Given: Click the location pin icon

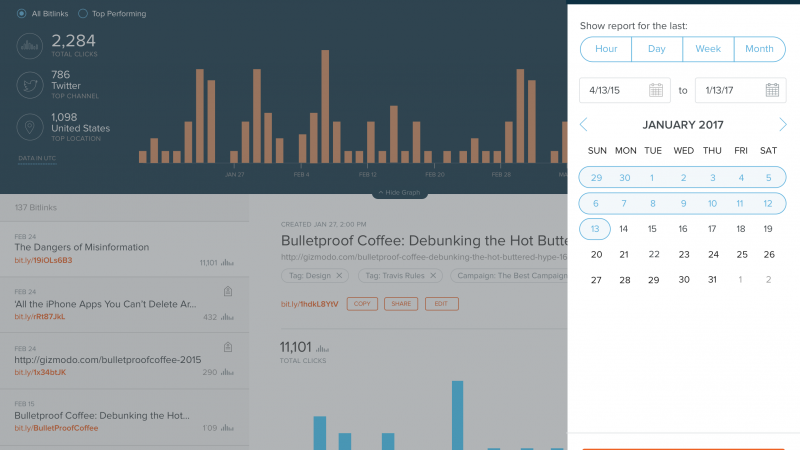Looking at the screenshot, I should click(x=30, y=127).
